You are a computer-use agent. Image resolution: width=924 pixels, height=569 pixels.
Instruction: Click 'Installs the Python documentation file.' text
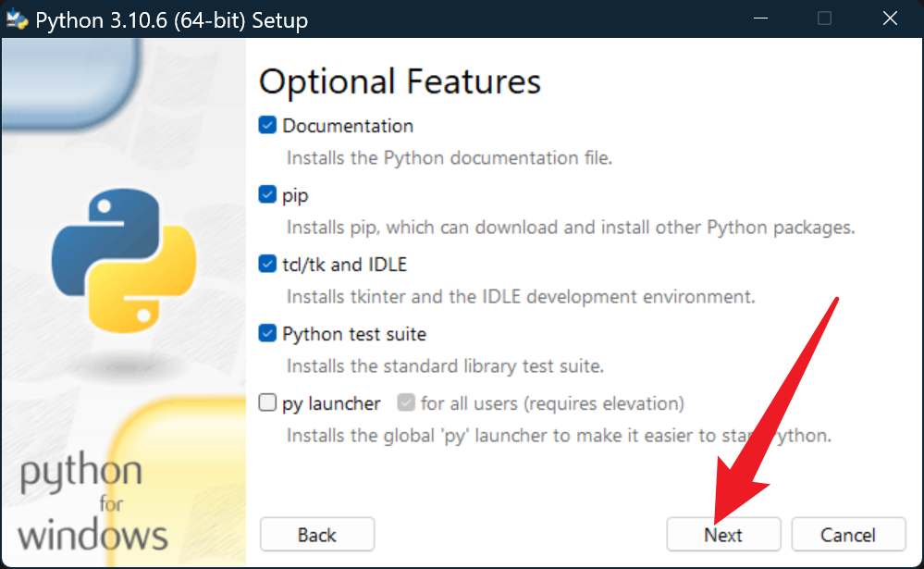pyautogui.click(x=450, y=158)
